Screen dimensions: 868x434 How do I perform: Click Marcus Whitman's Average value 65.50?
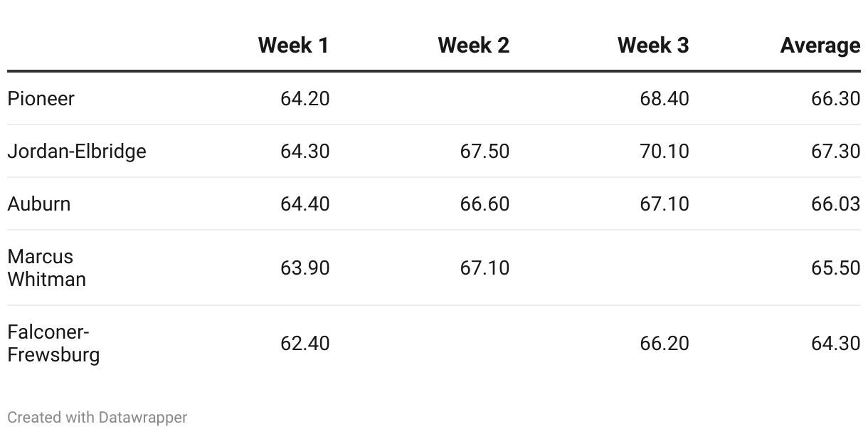(835, 268)
